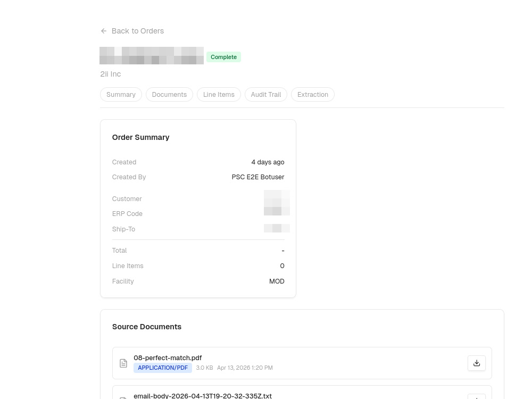Viewport: 532px width, 399px height.
Task: Select the Line Items count value 0
Action: tap(282, 266)
